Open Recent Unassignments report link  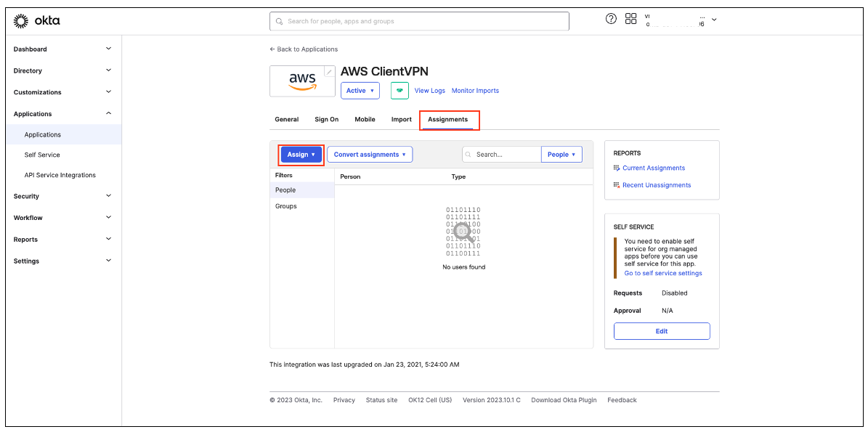click(x=657, y=185)
